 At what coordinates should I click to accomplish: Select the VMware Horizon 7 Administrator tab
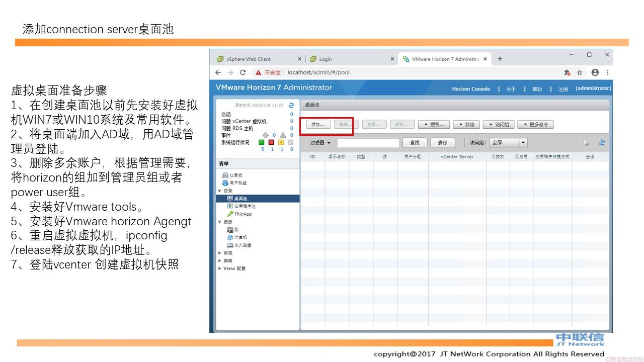(445, 59)
